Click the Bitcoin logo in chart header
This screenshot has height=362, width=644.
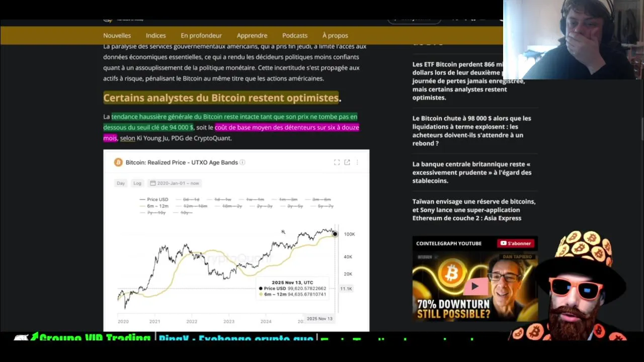click(x=118, y=162)
